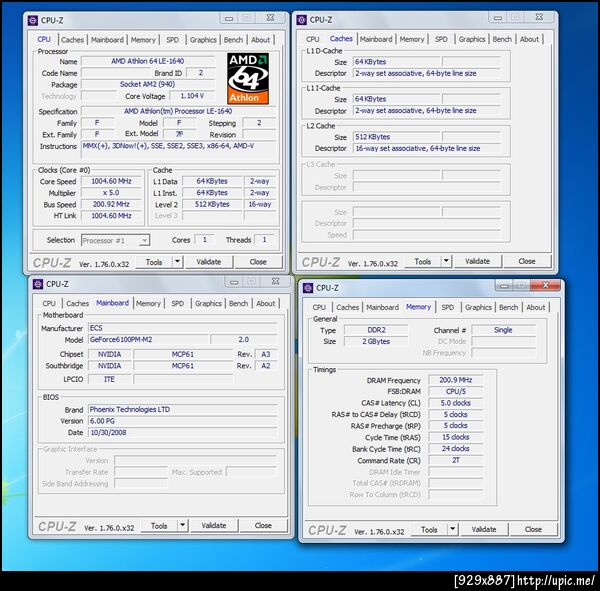
Task: Click the BIOS date '10/30/2008'
Action: coord(183,432)
